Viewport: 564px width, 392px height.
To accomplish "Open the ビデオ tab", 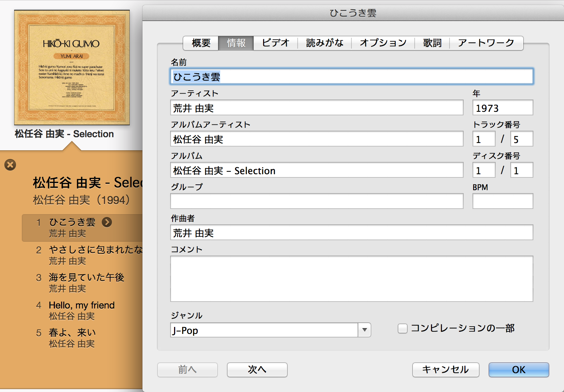I will (275, 43).
